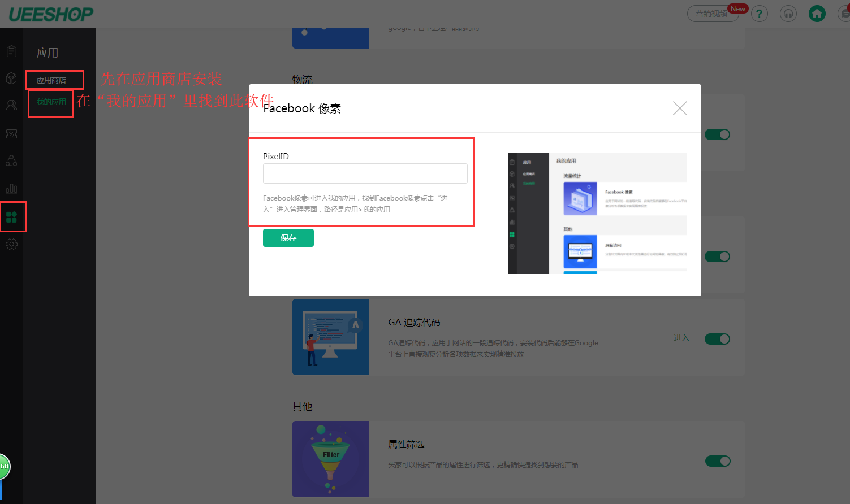
Task: Click the green 保存 button
Action: [288, 238]
